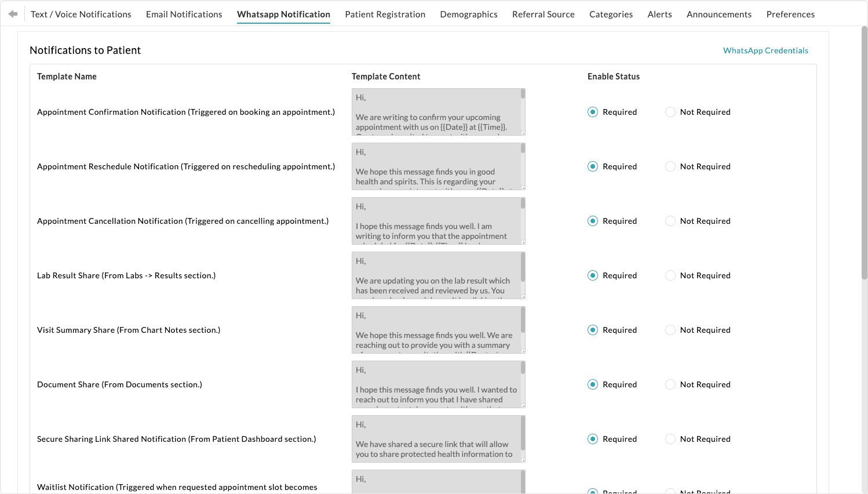The width and height of the screenshot is (868, 494).
Task: Open the Demographics tab
Action: (x=469, y=14)
